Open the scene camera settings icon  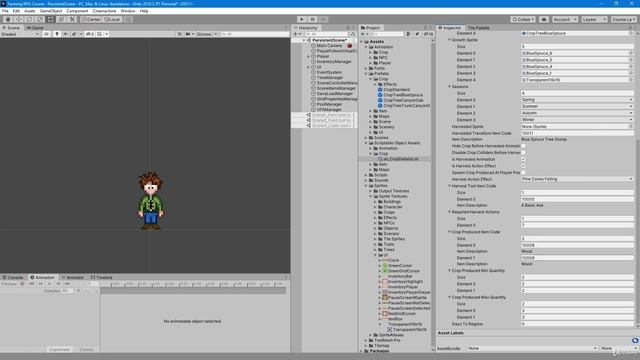[x=189, y=34]
